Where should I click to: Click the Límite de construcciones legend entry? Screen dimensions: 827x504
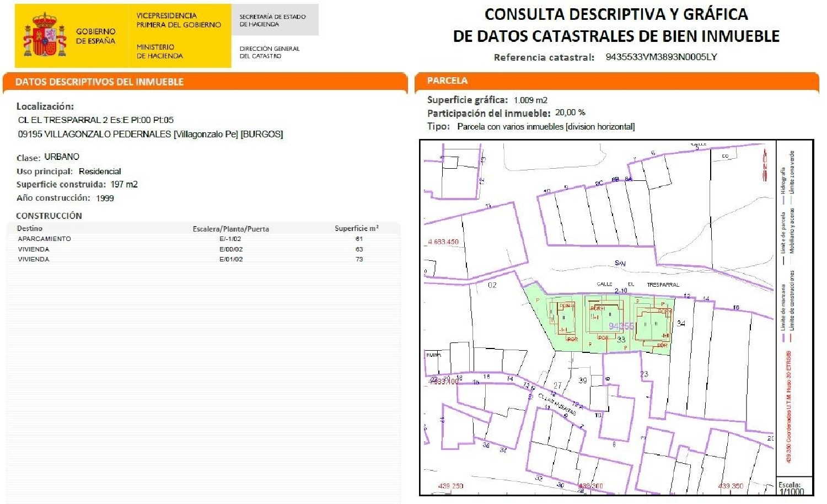(x=792, y=306)
